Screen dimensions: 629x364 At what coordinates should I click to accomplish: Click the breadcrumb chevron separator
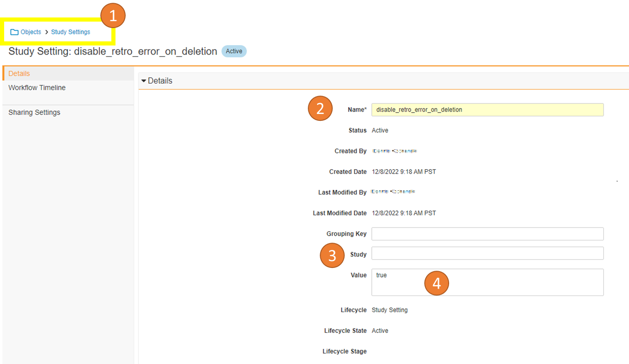pyautogui.click(x=46, y=32)
